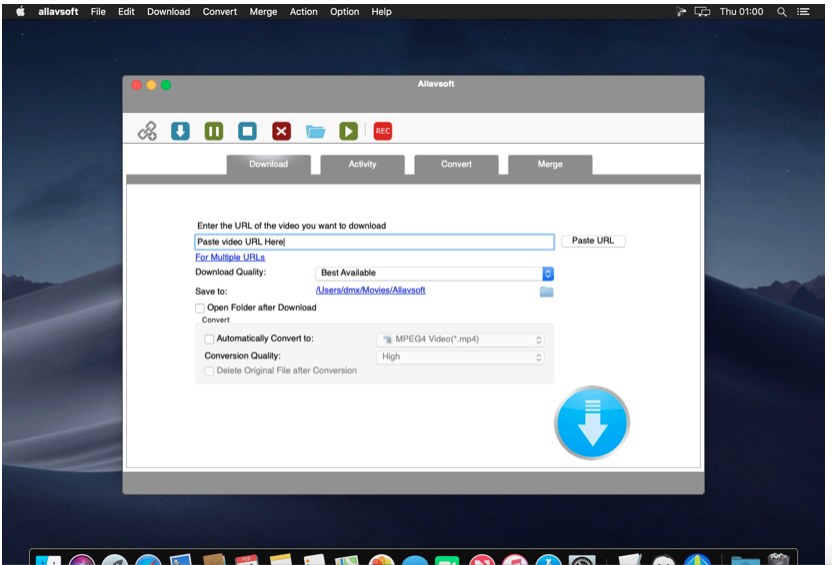832x565 pixels.
Task: Start recording with the red REC icon
Action: (383, 131)
